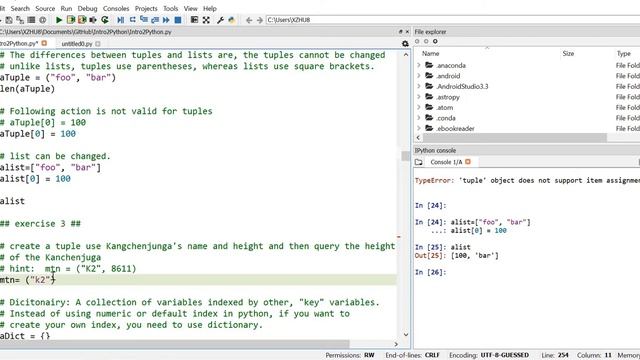File explorer next directory icon
The height and width of the screenshot is (360, 640).
click(426, 41)
